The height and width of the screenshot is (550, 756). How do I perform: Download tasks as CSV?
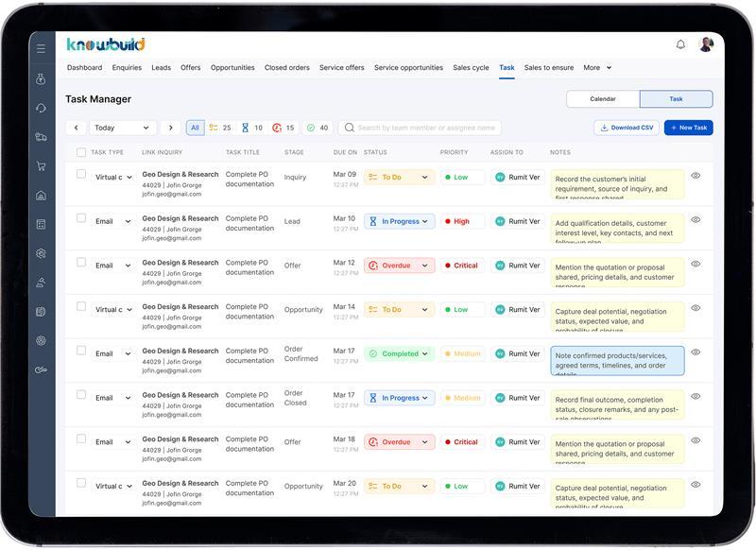(627, 128)
